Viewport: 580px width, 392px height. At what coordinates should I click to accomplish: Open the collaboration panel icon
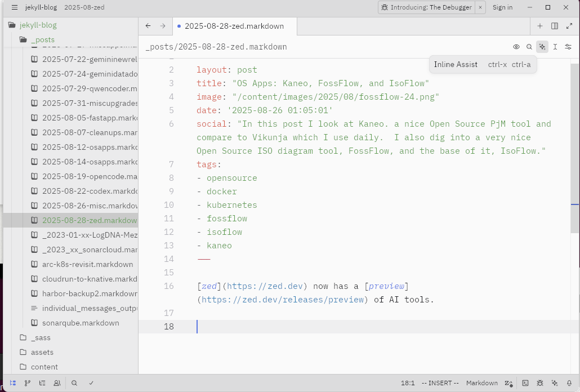(x=57, y=383)
